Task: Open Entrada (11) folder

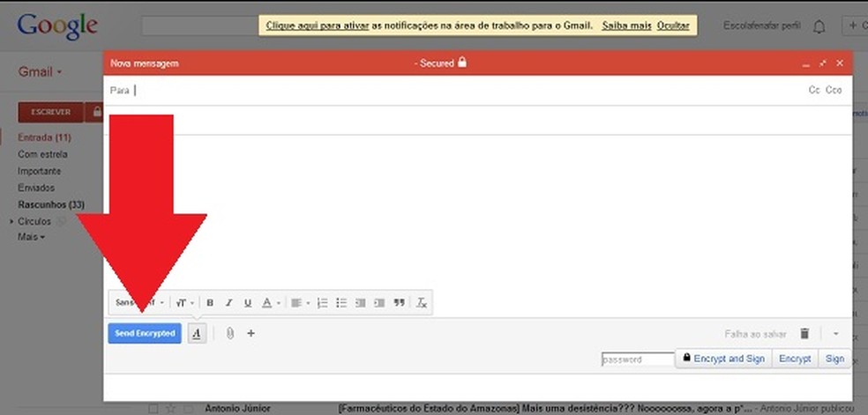Action: tap(44, 137)
